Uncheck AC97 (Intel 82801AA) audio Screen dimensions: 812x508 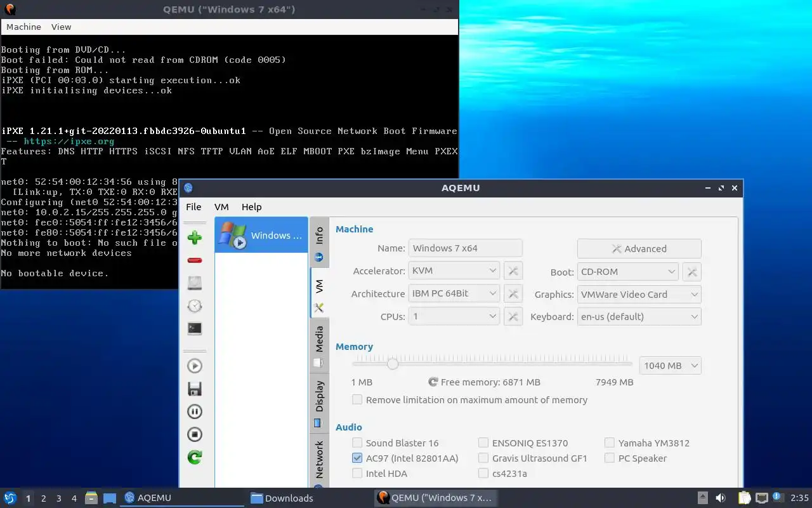click(x=358, y=458)
